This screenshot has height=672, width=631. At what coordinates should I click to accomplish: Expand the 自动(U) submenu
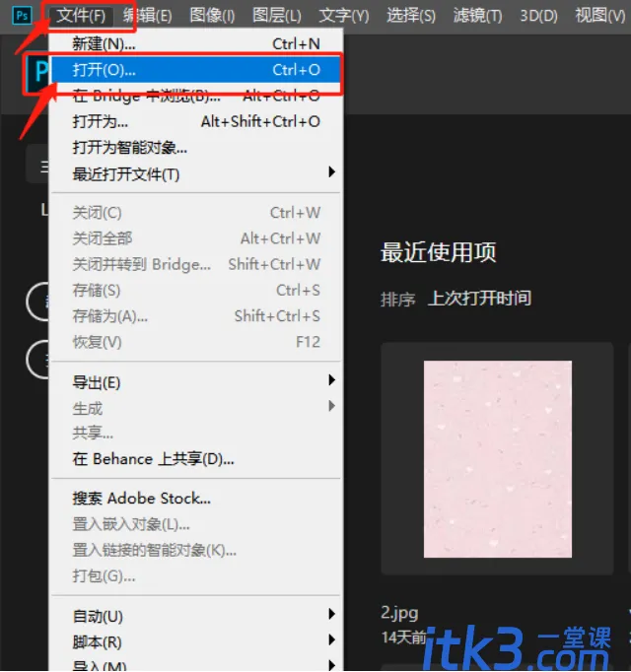[196, 616]
